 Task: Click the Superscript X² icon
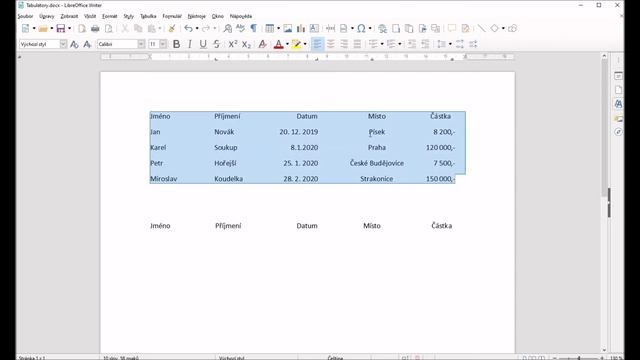point(233,44)
